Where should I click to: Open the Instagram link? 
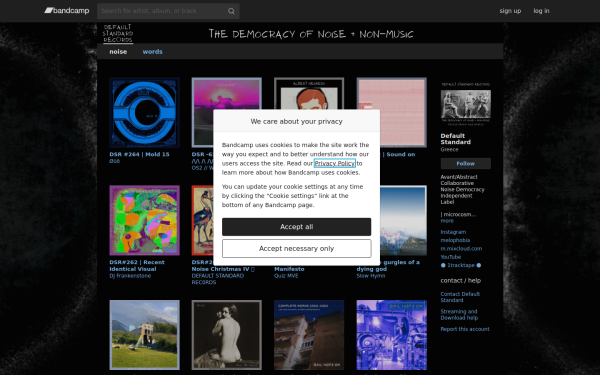point(453,232)
